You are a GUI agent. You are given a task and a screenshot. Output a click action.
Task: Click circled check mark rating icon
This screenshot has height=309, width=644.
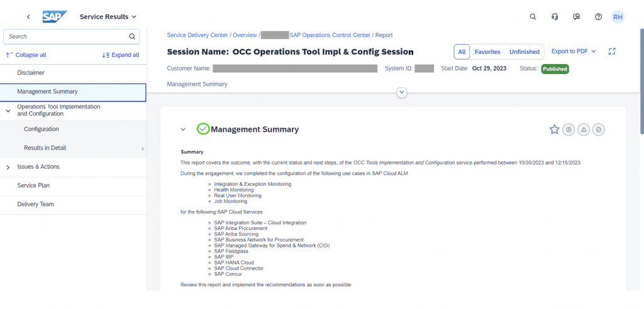point(599,129)
